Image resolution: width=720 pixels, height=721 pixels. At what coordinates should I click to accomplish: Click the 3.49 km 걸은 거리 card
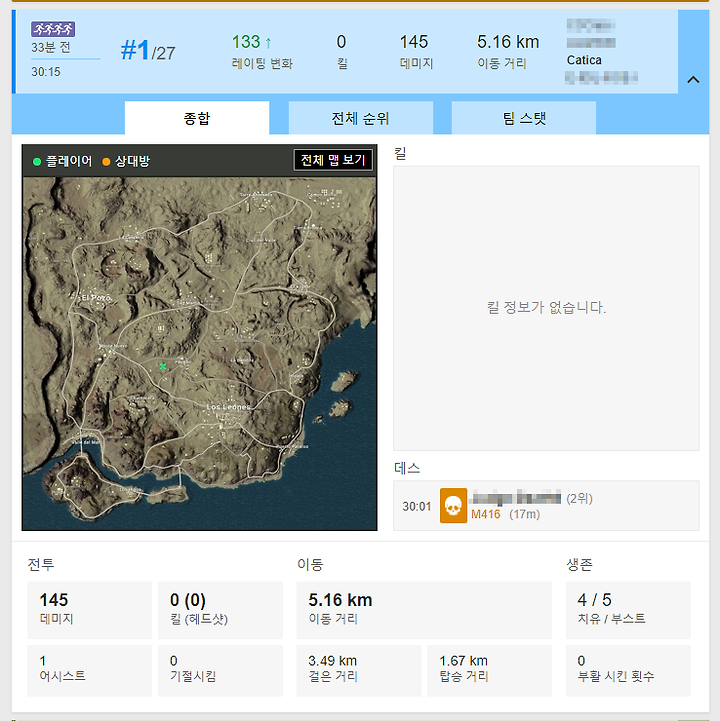coord(359,670)
